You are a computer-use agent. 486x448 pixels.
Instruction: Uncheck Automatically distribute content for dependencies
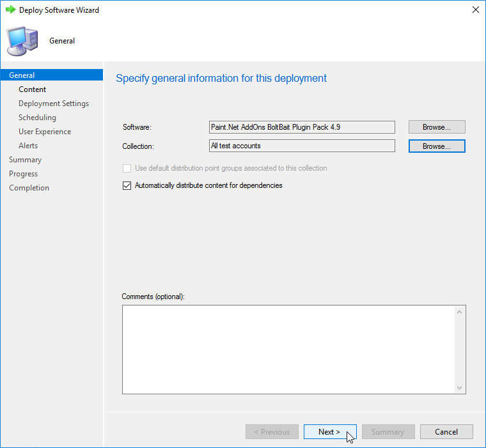pyautogui.click(x=127, y=186)
